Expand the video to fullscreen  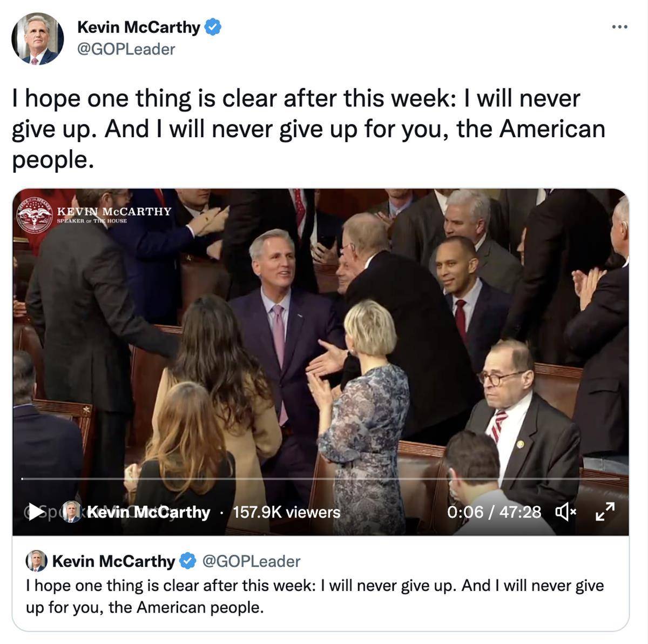605,511
